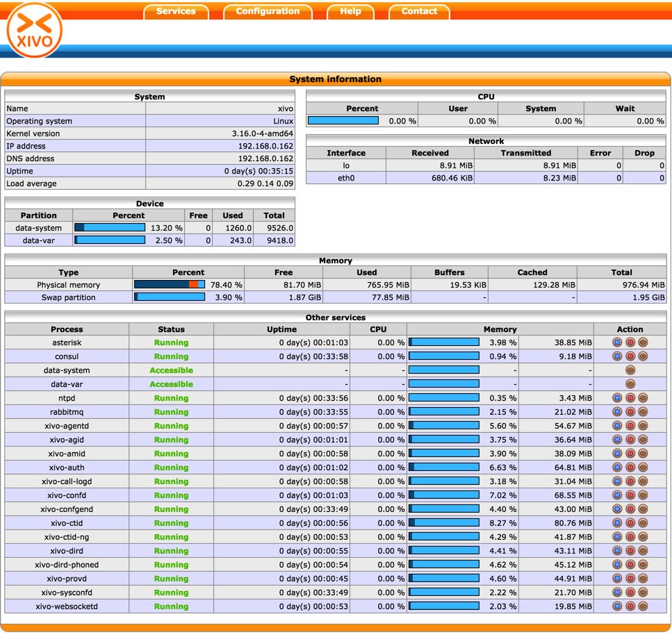Click the Running status of xivo-ctid
Image resolution: width=672 pixels, height=635 pixels.
(x=172, y=523)
